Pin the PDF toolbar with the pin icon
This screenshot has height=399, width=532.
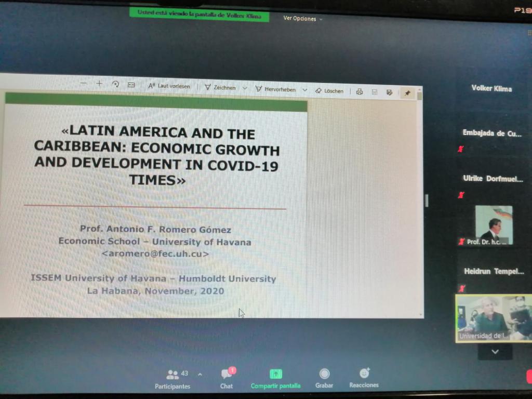[x=407, y=92]
